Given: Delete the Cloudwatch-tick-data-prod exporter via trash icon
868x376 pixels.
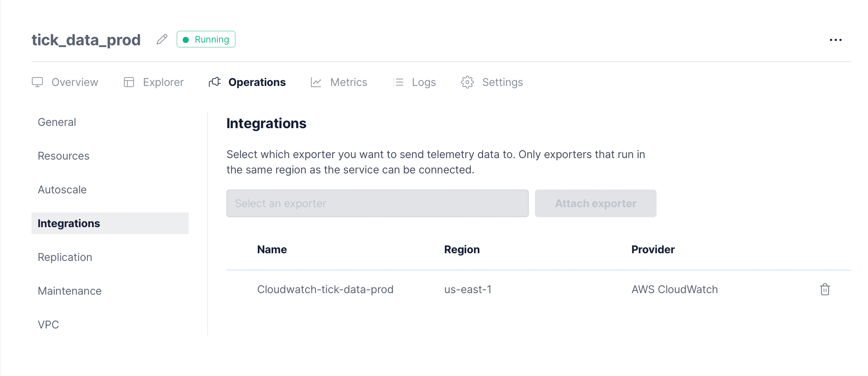Looking at the screenshot, I should pos(825,289).
